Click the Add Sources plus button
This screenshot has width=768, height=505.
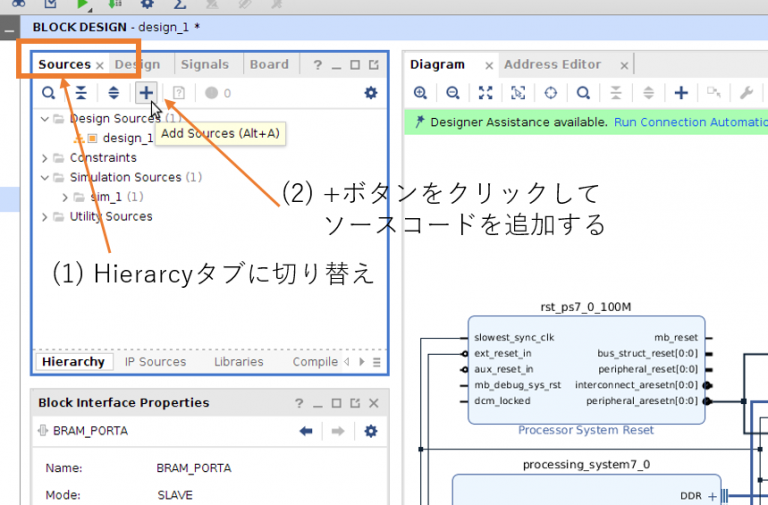coord(146,93)
